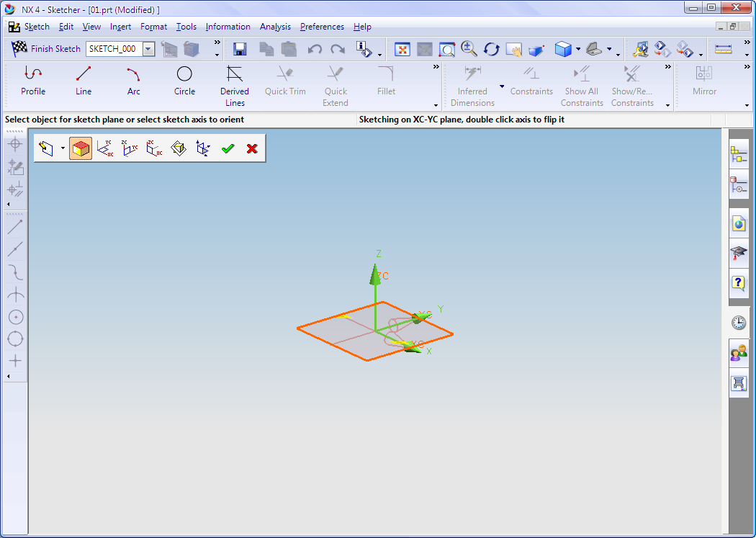
Task: Open the Training graduation cap tab
Action: pos(739,253)
